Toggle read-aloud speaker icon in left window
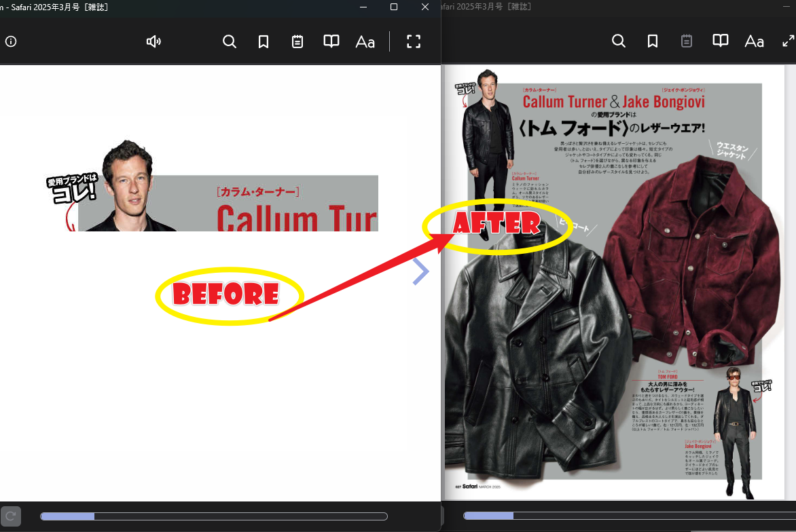796x532 pixels. [153, 41]
